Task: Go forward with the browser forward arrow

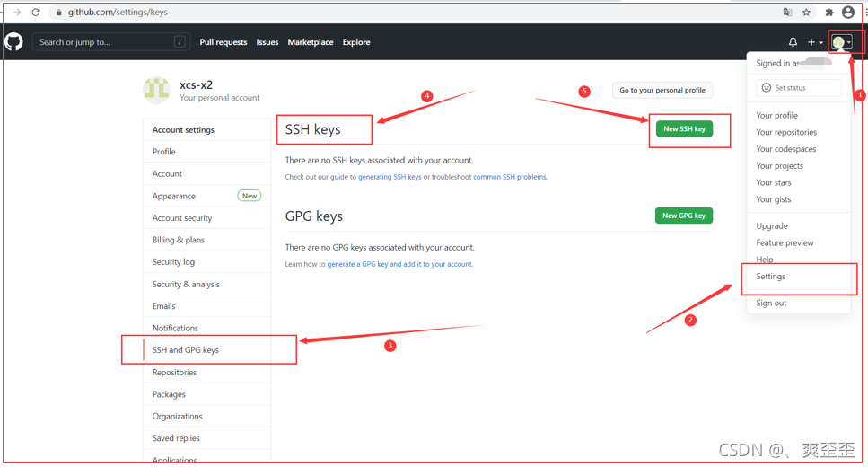Action: coord(17,13)
